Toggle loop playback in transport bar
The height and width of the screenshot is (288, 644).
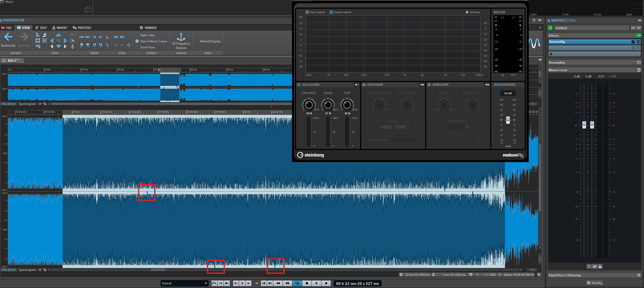(x=297, y=283)
